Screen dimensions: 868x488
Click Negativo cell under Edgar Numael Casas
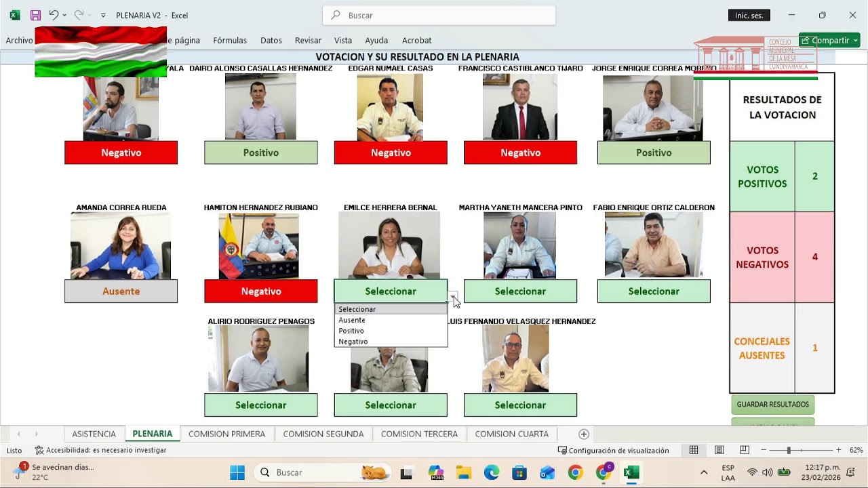click(x=391, y=152)
